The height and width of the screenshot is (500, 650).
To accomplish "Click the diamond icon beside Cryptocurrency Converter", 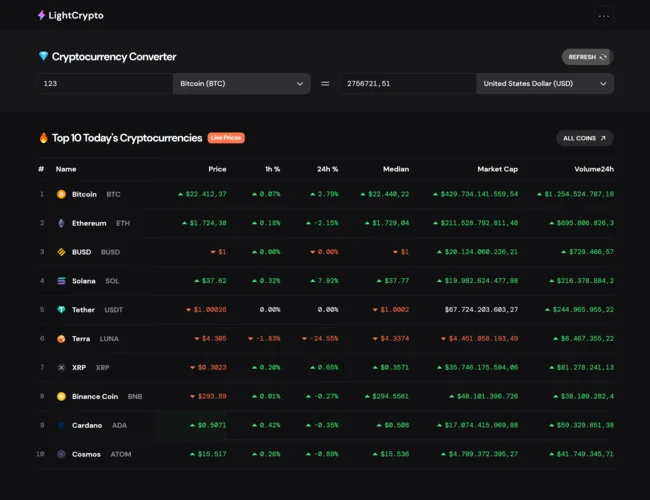I will tap(43, 56).
